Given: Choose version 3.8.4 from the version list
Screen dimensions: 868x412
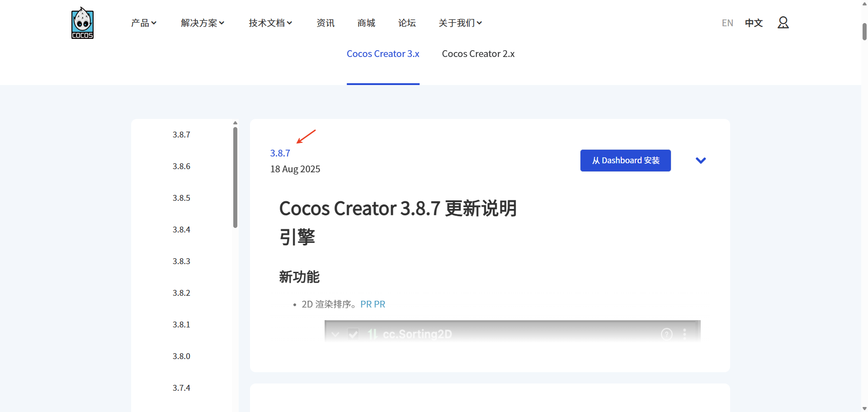Looking at the screenshot, I should [x=181, y=230].
